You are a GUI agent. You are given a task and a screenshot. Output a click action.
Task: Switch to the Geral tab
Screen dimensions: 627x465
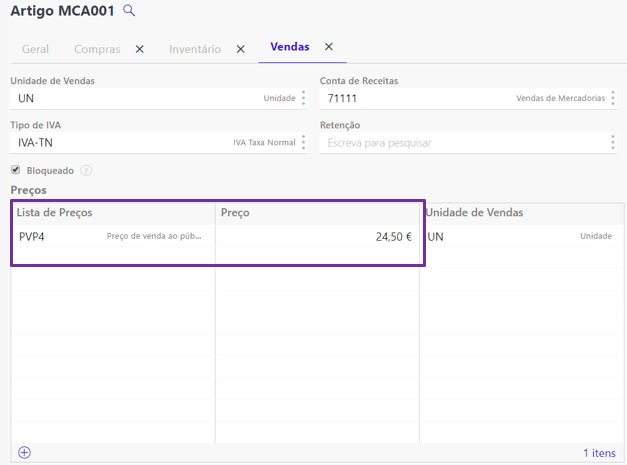pos(35,49)
